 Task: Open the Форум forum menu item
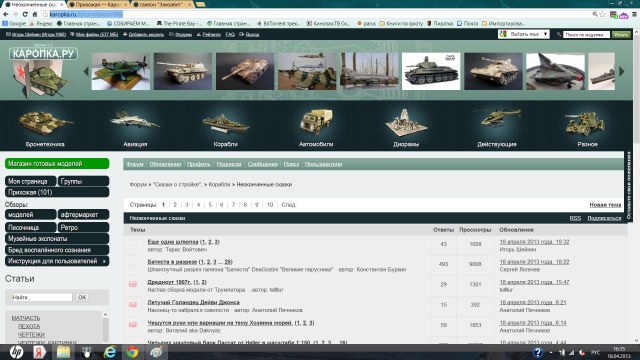coord(135,164)
